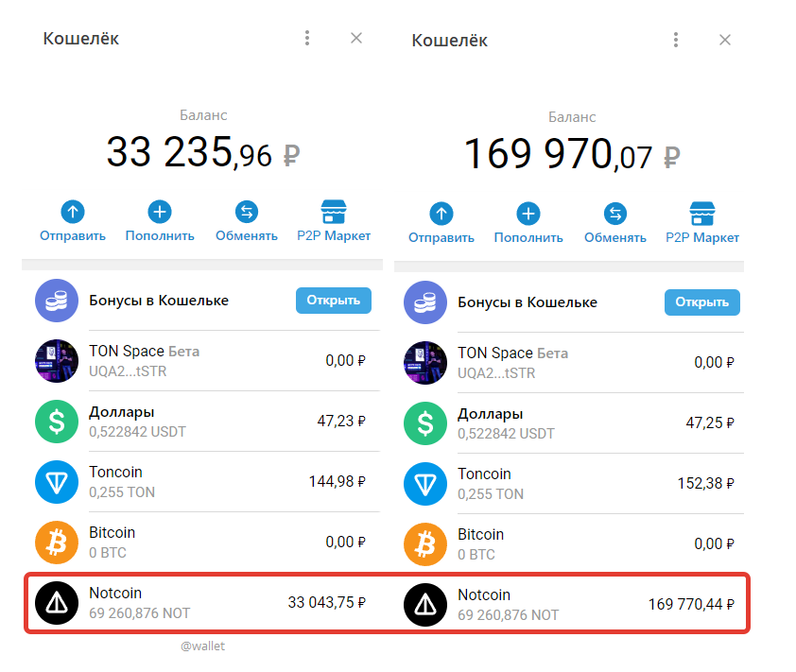Open Toncoin value 152,38 ₽

click(706, 483)
